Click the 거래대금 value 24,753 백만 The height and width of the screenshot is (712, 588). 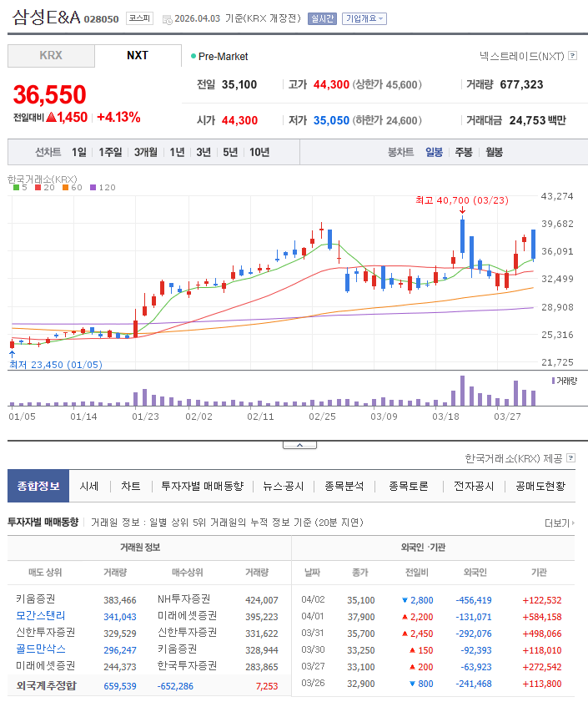point(538,120)
